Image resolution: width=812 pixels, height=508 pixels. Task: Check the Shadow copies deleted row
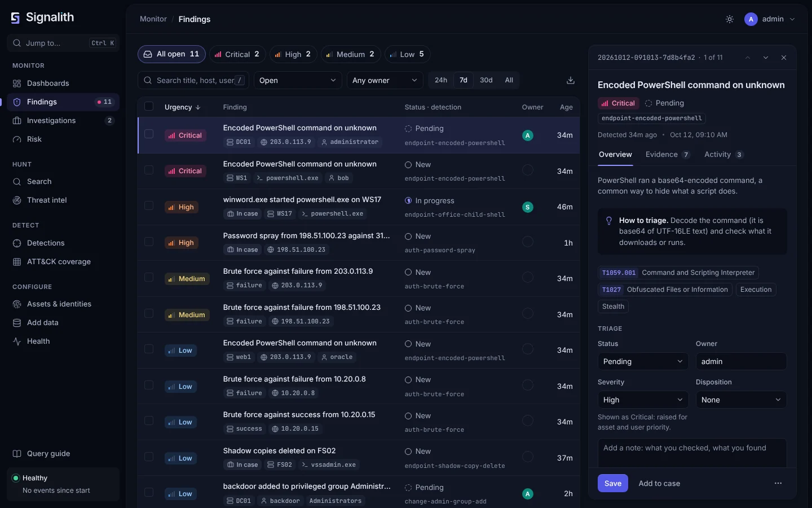(149, 457)
